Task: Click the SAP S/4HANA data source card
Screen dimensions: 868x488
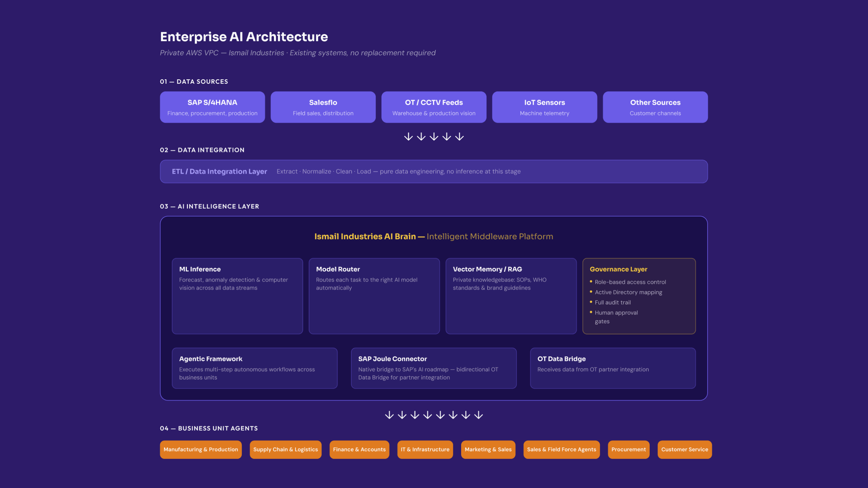Action: tap(212, 107)
